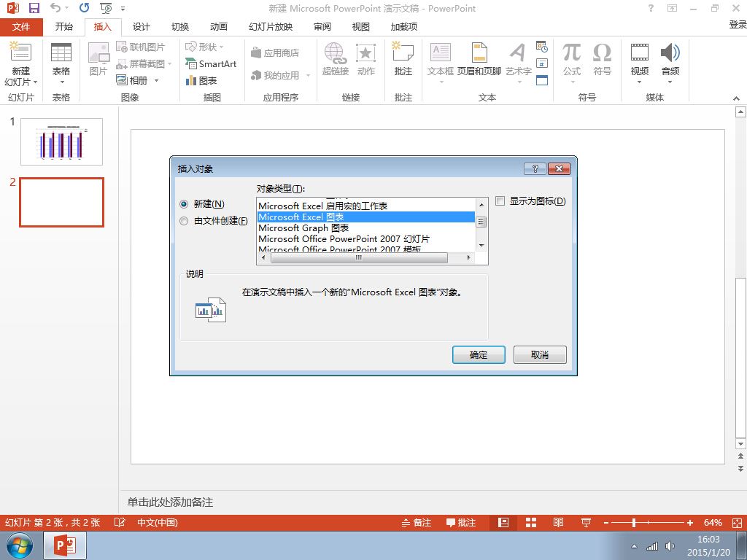Image resolution: width=747 pixels, height=560 pixels.
Task: Switch to the 设计 design tab
Action: [141, 27]
